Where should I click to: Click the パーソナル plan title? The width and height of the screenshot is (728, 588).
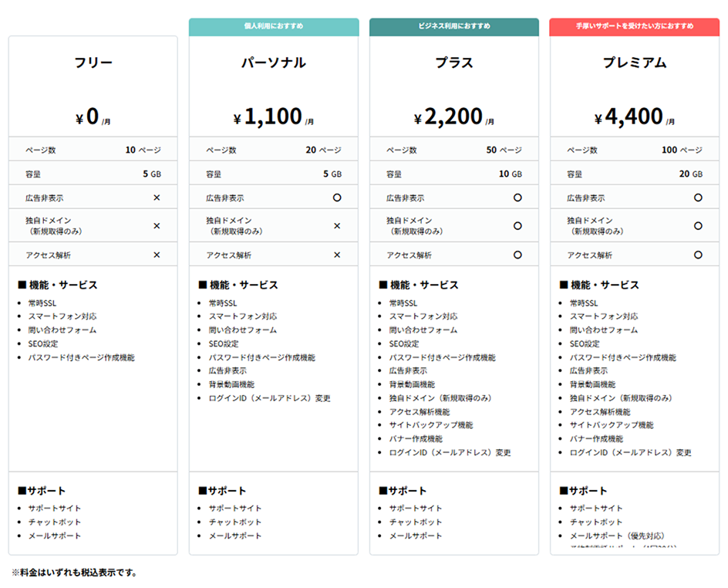tap(274, 63)
